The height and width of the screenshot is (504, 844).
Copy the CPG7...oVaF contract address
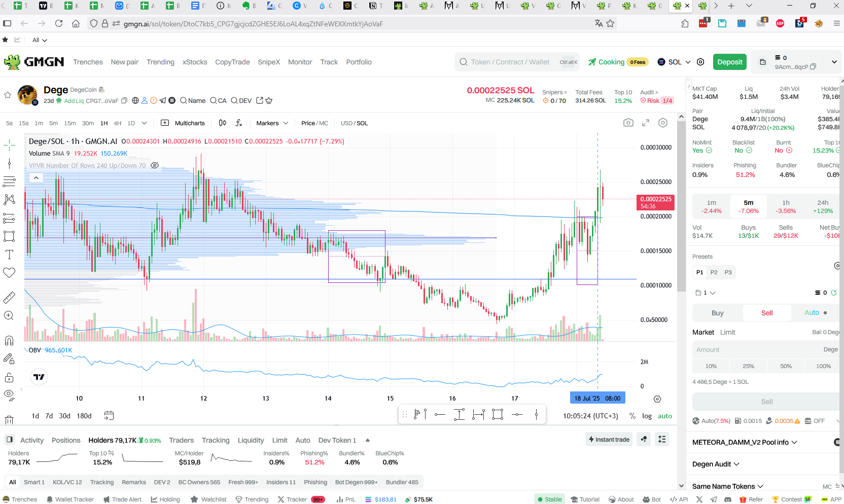(x=124, y=100)
